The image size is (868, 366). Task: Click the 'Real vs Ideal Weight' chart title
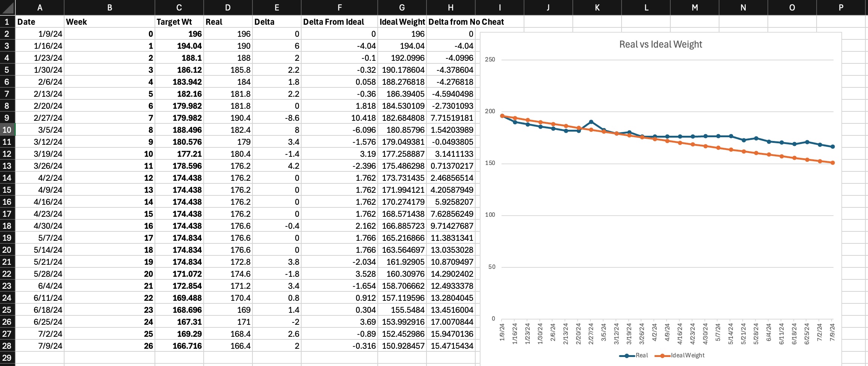[660, 45]
